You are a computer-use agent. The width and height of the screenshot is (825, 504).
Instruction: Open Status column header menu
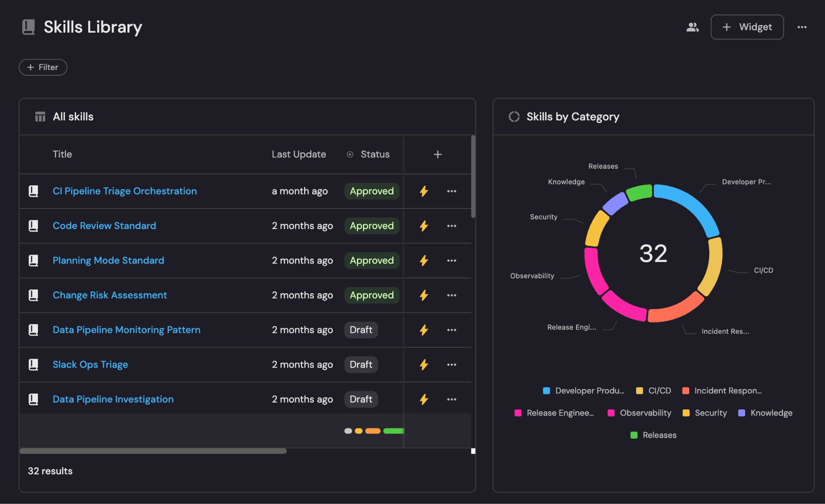375,155
